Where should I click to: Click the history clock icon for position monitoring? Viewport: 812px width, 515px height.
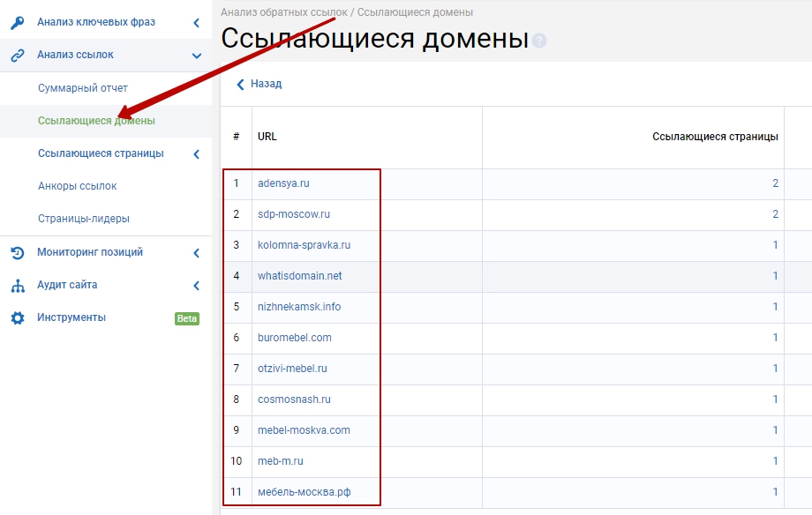(18, 253)
